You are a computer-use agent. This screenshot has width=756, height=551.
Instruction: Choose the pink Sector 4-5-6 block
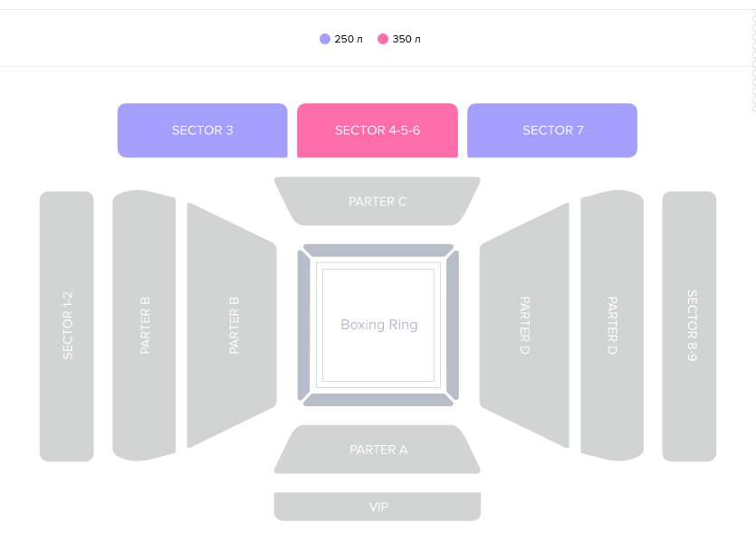(x=378, y=130)
